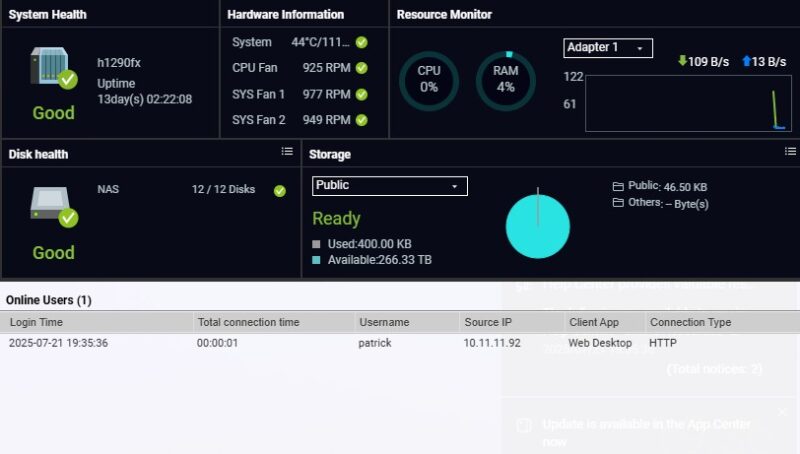The image size is (800, 454).
Task: Open the Disk health list menu icon
Action: 287,152
